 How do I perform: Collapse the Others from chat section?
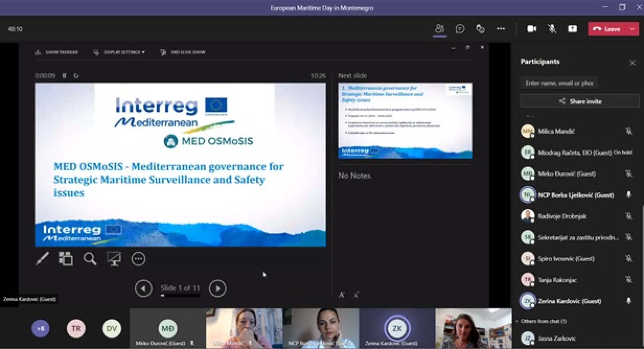pos(518,321)
